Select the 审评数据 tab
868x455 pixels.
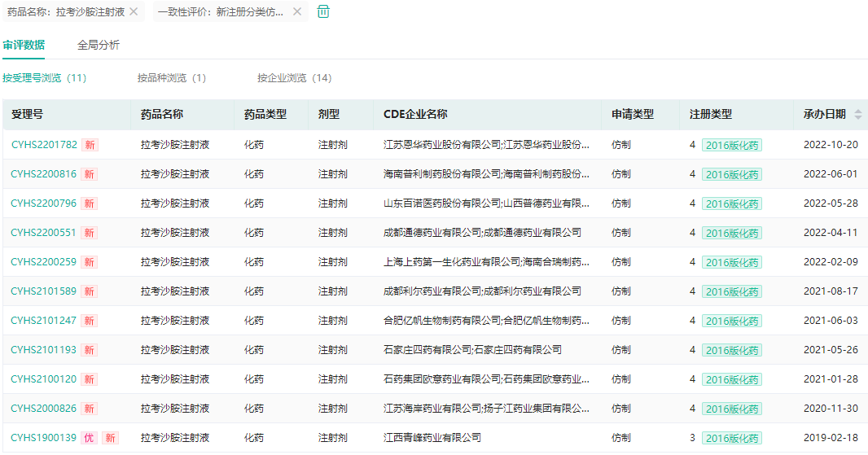(24, 45)
